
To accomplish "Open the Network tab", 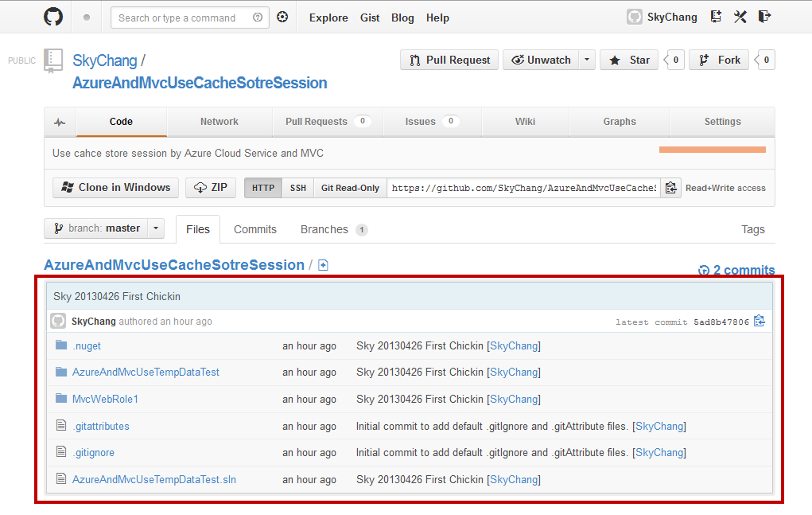I will (220, 122).
